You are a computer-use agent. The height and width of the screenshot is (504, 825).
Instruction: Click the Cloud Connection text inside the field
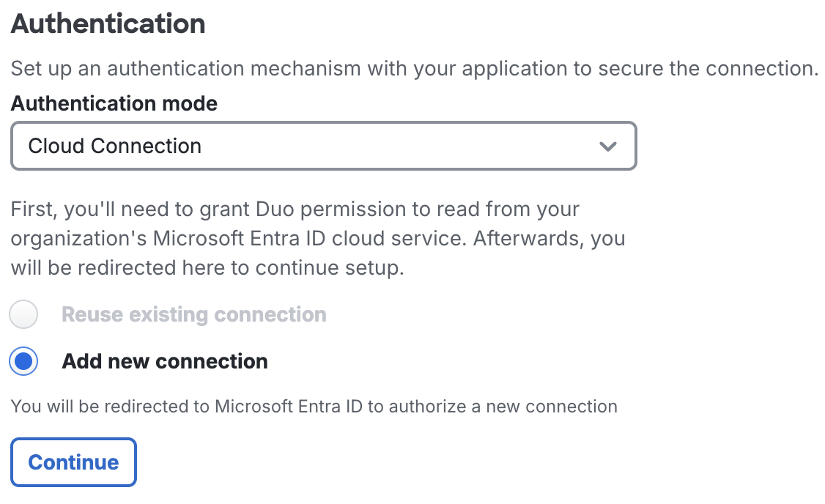(x=114, y=147)
